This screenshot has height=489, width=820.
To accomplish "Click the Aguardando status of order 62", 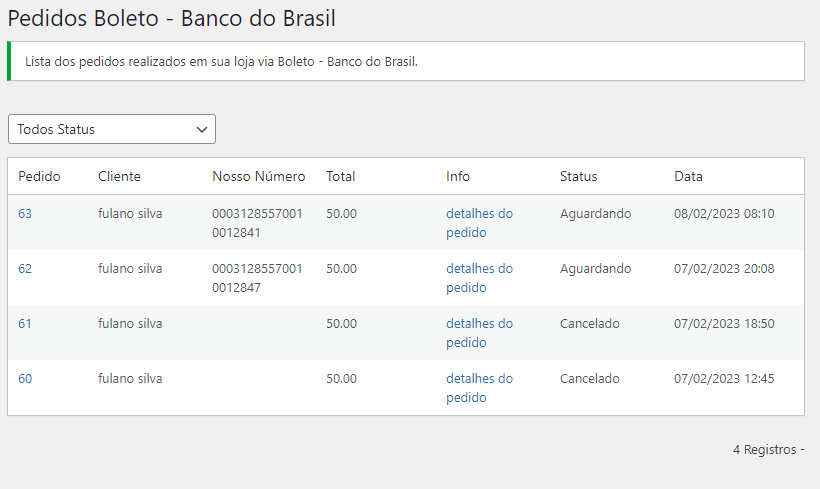I will (595, 268).
